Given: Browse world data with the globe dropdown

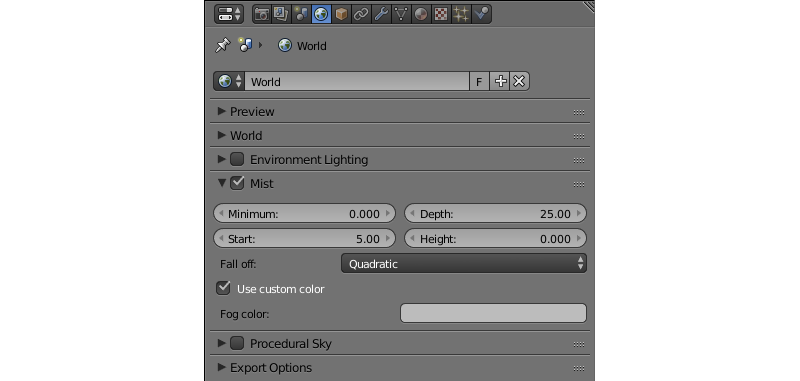Looking at the screenshot, I should 229,81.
